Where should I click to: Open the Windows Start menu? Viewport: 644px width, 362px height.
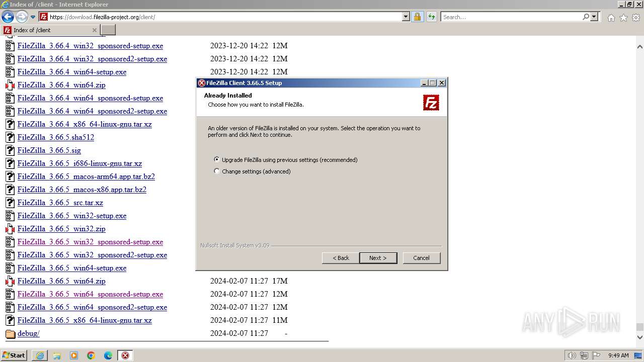[x=14, y=355]
